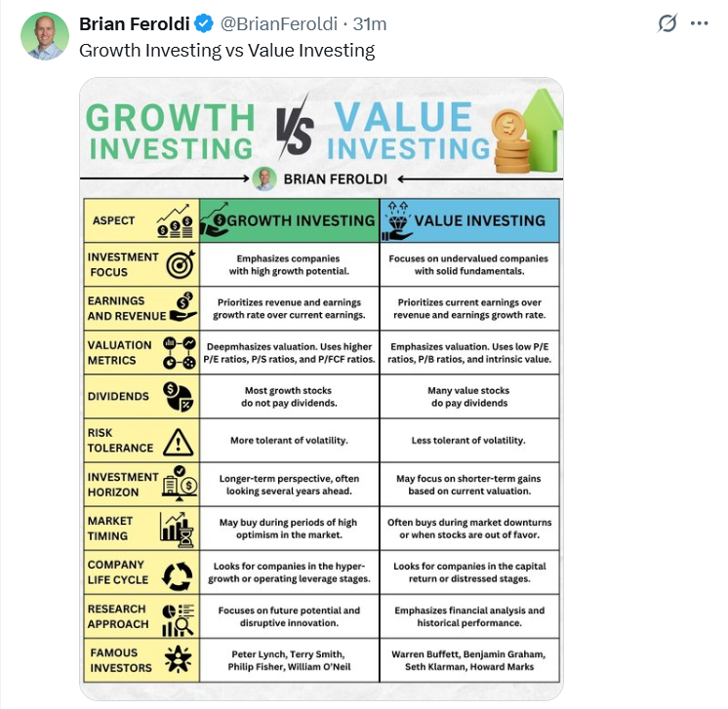This screenshot has height=709, width=728.
Task: Open Brian Feroldi's profile avatar
Action: (x=45, y=36)
